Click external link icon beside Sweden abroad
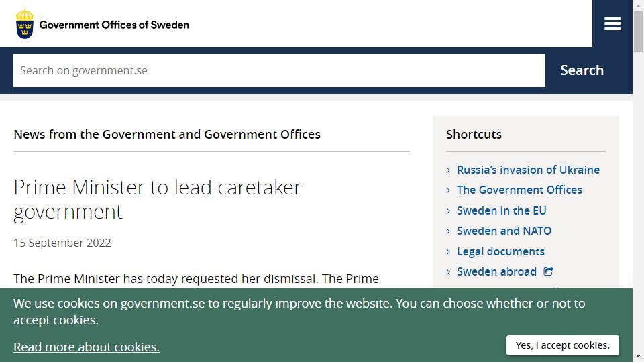 click(x=548, y=271)
